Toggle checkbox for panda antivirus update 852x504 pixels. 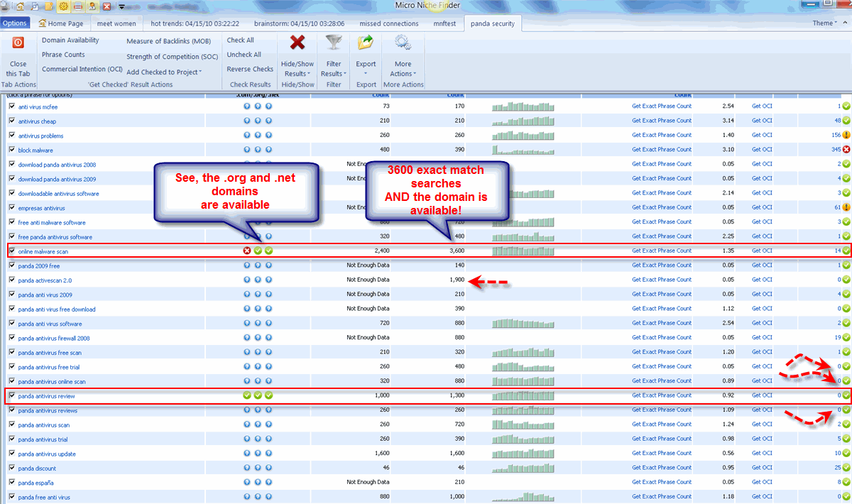[11, 454]
